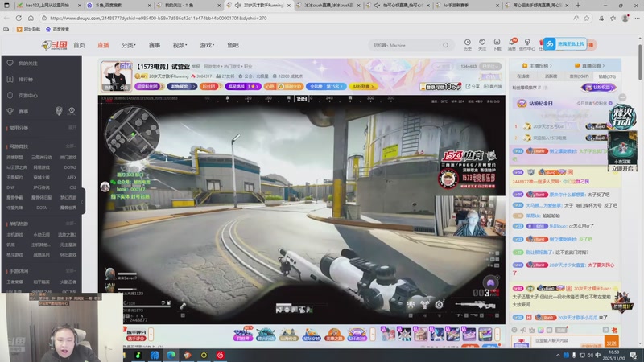Click the search magnifier icon
This screenshot has height=362, width=644.
446,45
